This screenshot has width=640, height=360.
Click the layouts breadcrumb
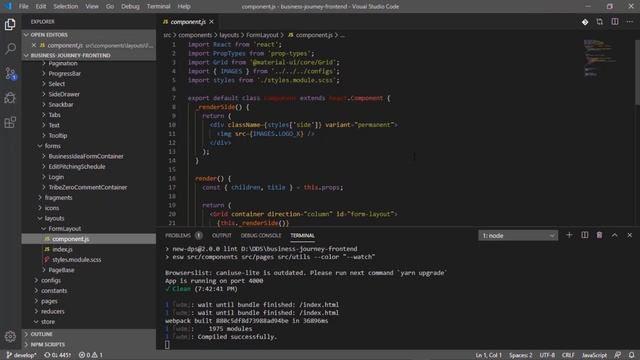tap(229, 35)
